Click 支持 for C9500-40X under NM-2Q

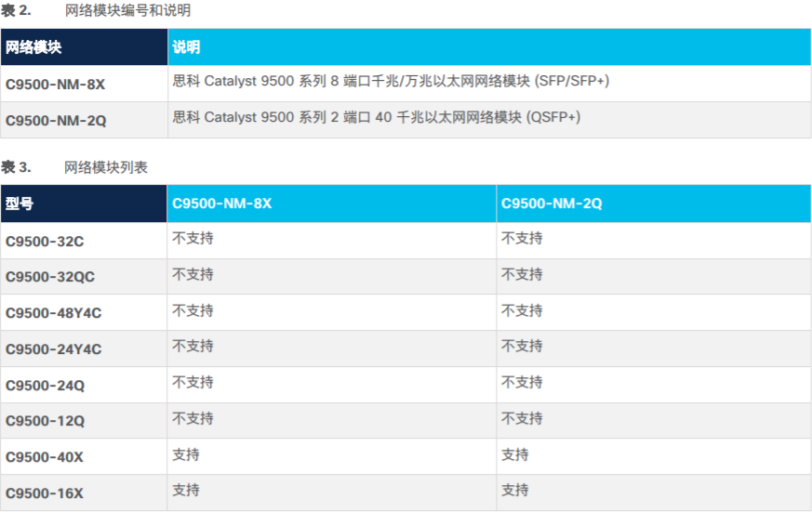[x=515, y=454]
